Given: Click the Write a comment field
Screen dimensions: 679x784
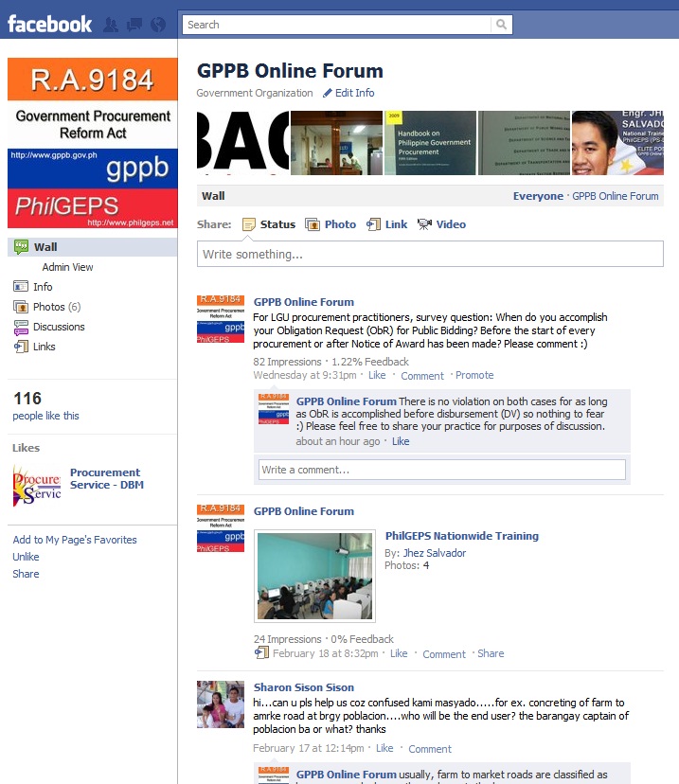Looking at the screenshot, I should 442,470.
